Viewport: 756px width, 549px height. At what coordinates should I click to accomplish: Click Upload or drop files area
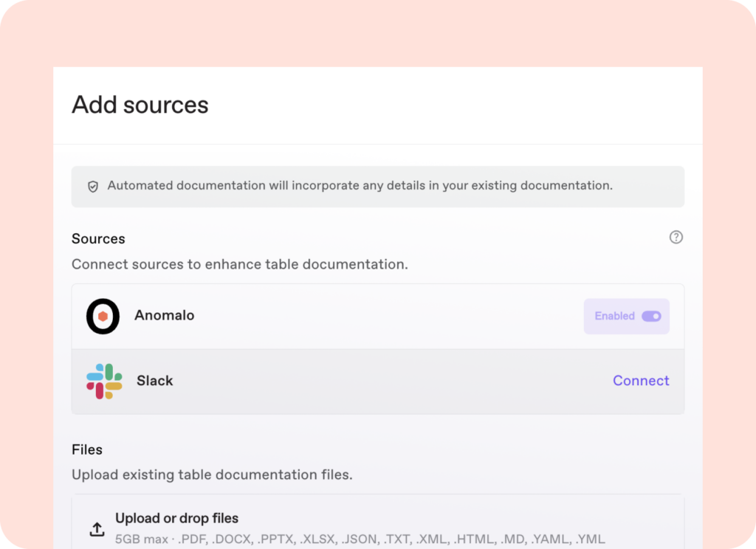(378, 522)
